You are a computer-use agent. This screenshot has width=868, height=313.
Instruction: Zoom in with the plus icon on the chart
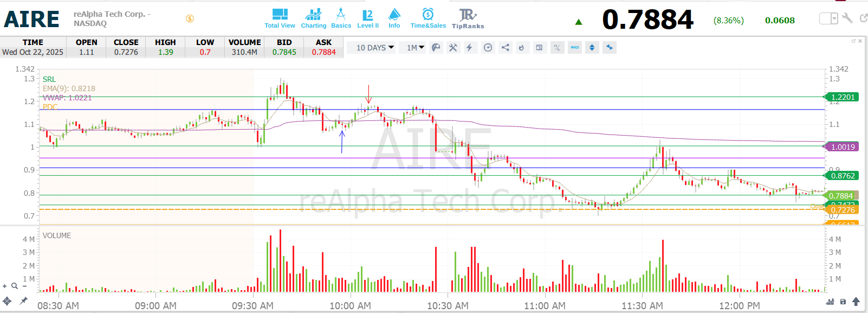[5, 286]
